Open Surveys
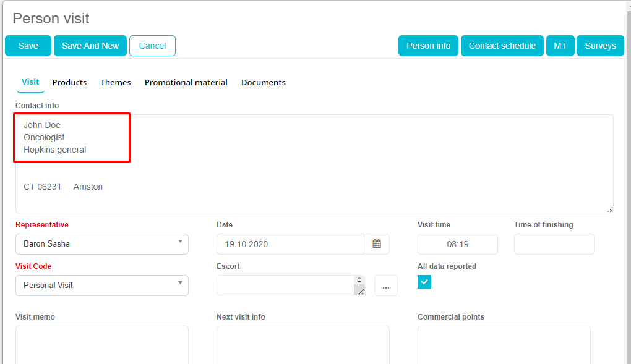The image size is (631, 364). click(x=600, y=46)
